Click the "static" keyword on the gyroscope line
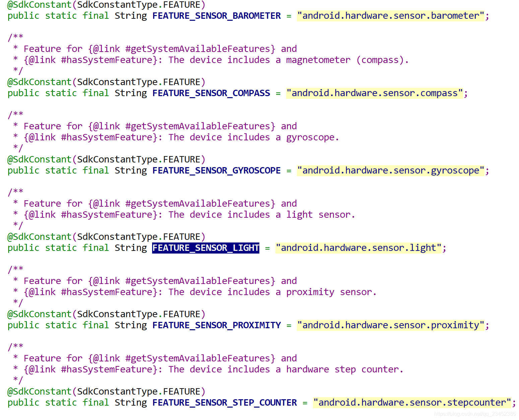 coord(61,170)
